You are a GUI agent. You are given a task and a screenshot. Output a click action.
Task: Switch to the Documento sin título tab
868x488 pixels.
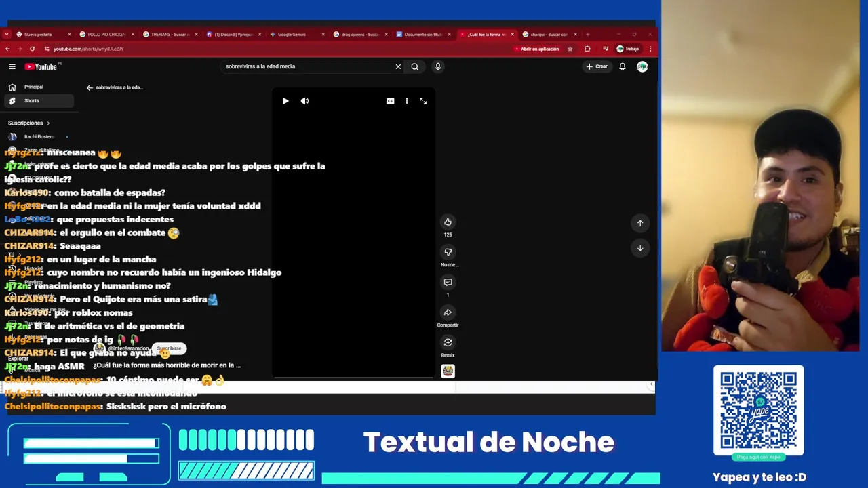(423, 34)
